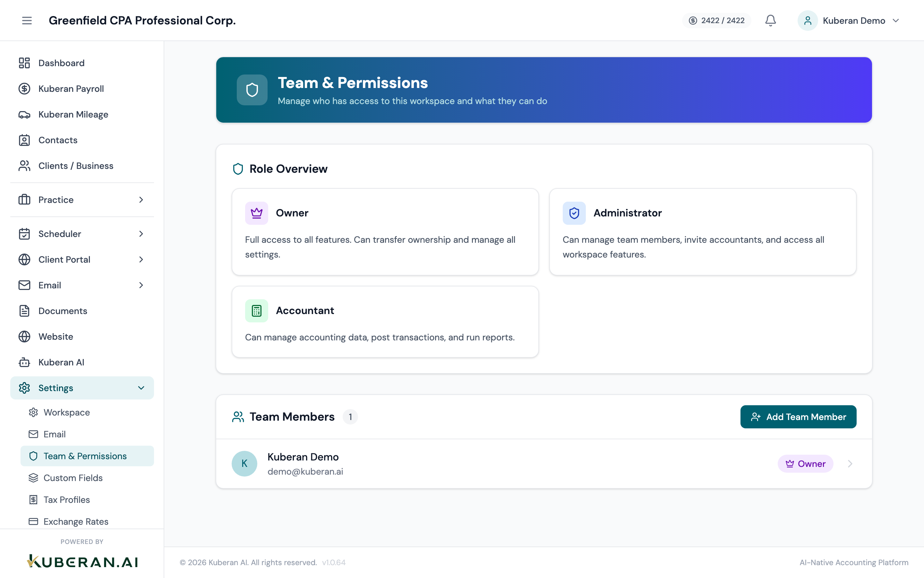Click version v1.0.64 in footer
The width and height of the screenshot is (924, 578).
tap(334, 562)
